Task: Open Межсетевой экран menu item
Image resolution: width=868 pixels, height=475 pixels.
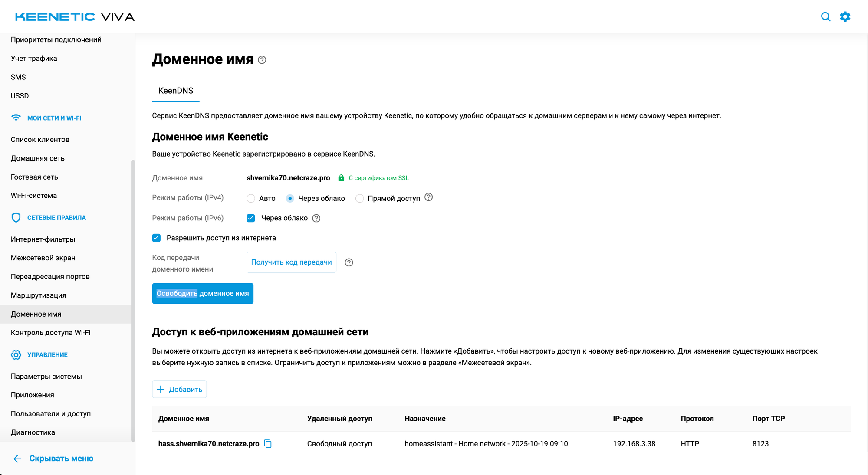Action: pos(43,258)
